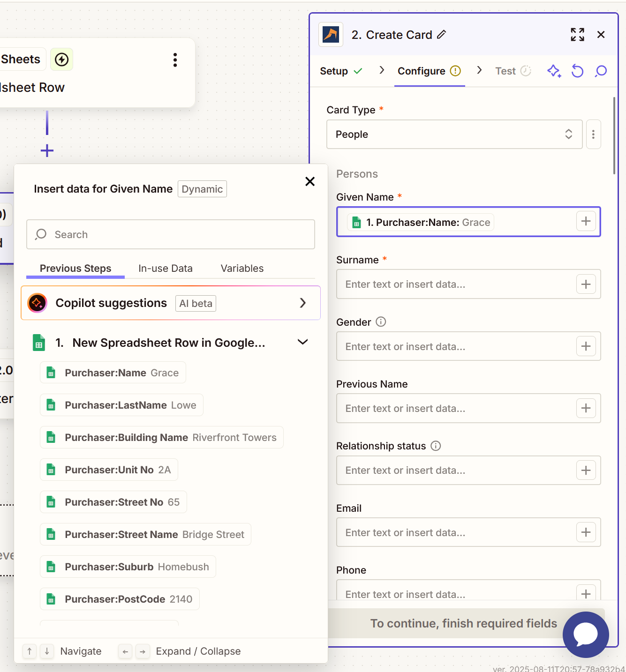The image size is (626, 672).
Task: Click the three-dot menu on Sheets step
Action: 175,60
